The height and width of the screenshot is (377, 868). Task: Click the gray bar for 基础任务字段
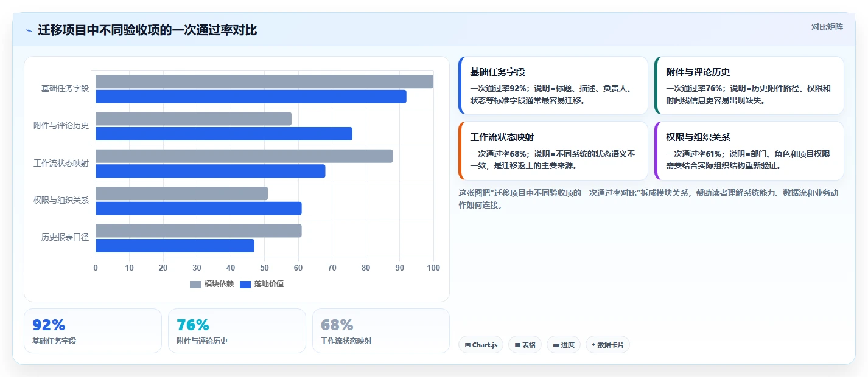(264, 81)
